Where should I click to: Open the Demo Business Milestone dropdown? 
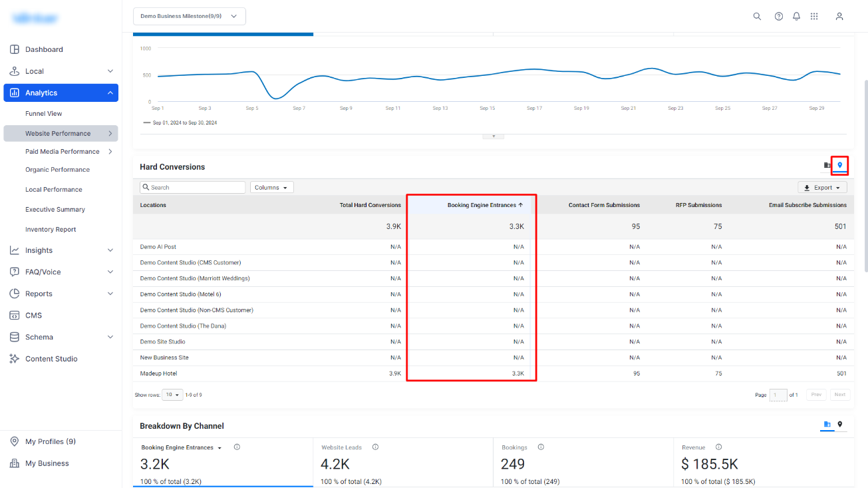click(x=190, y=17)
